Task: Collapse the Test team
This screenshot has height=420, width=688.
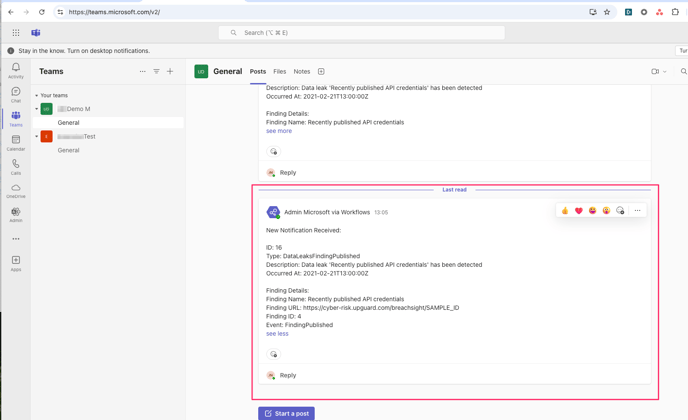Action: tap(36, 136)
